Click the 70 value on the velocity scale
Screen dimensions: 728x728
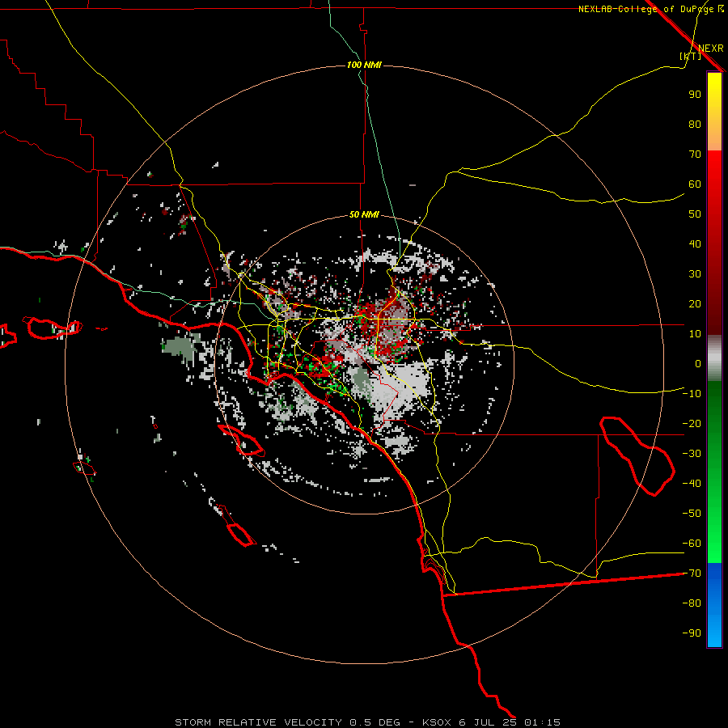695,154
